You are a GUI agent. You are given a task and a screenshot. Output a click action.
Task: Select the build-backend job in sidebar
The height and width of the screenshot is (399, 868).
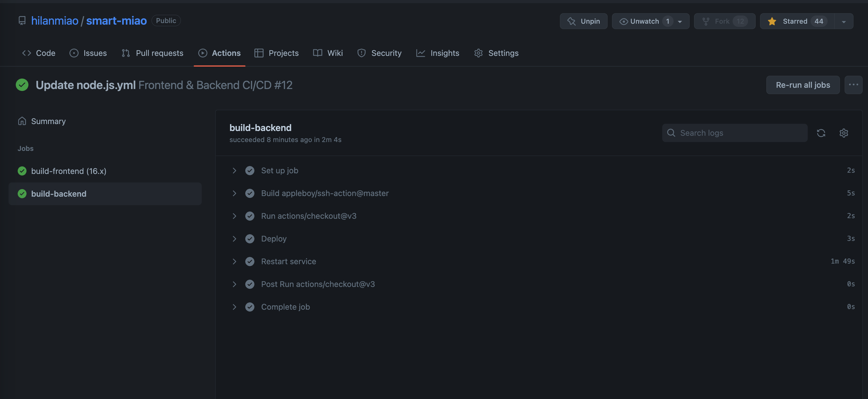(x=105, y=194)
